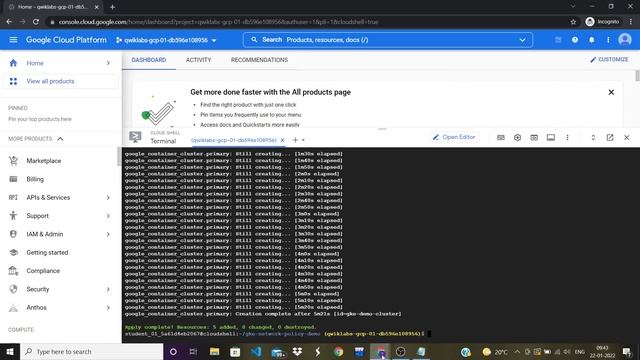Click the Windows taskbar search box

[x=91, y=351]
